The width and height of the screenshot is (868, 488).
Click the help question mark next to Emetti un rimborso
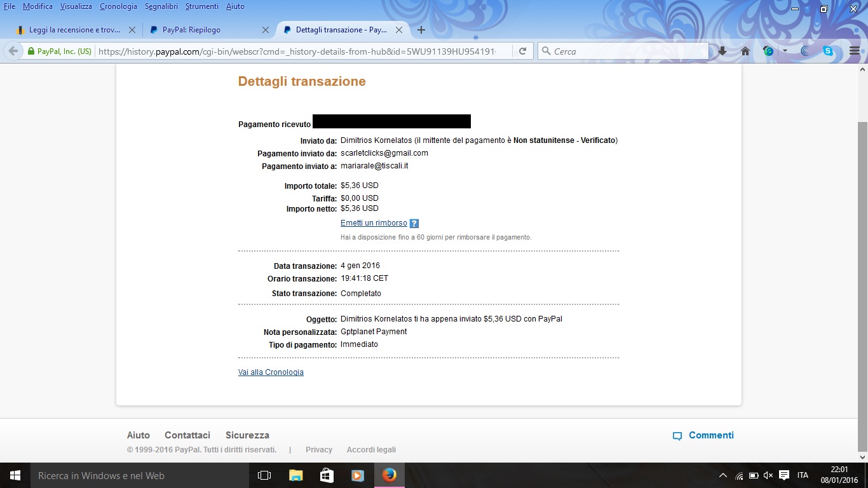tap(414, 224)
